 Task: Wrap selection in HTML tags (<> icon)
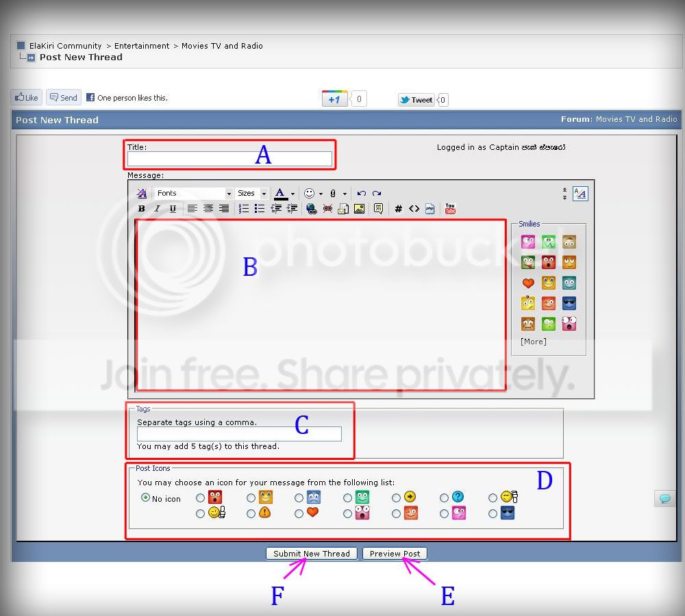(x=414, y=209)
